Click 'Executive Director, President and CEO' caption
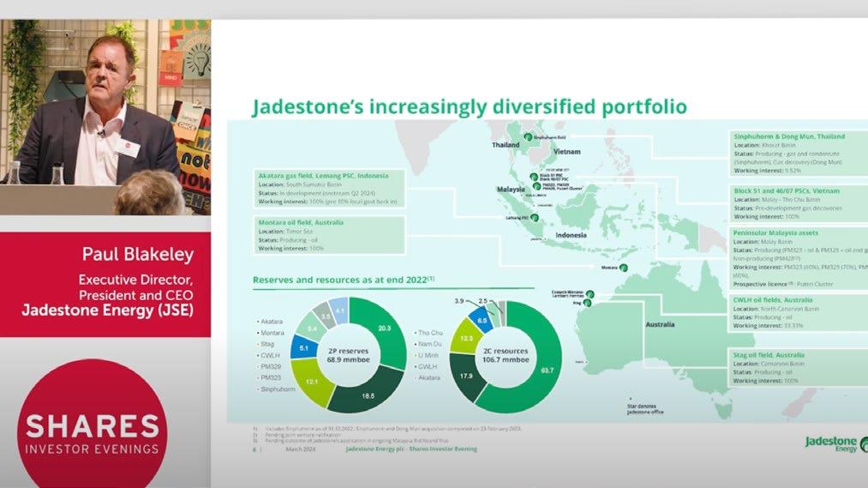This screenshot has height=488, width=868. point(135,287)
